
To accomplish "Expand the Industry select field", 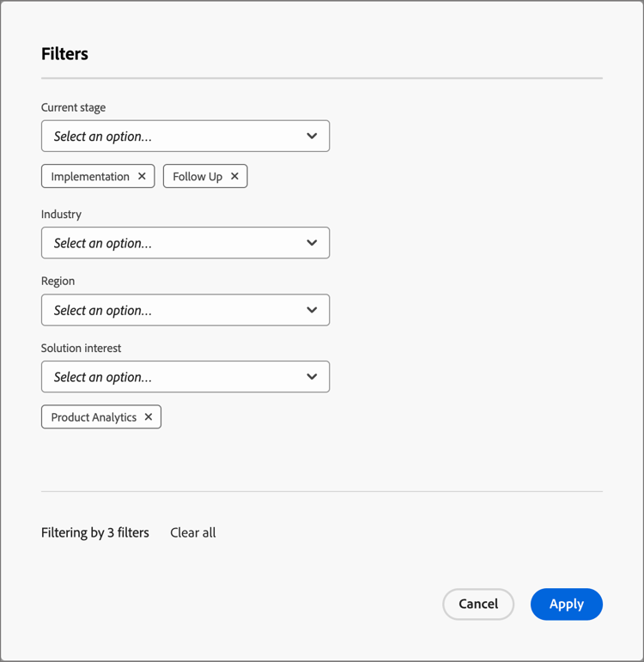I will tap(172, 243).
